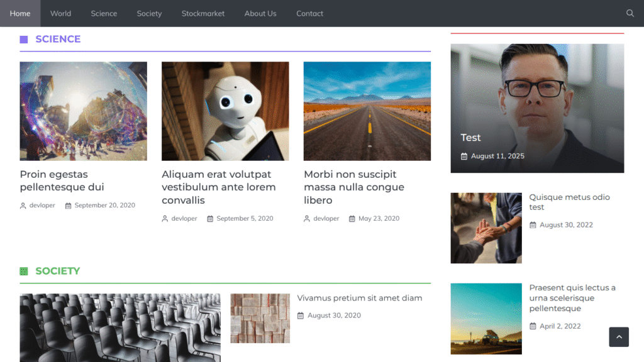
Task: Open the Test featured post title
Action: point(470,138)
